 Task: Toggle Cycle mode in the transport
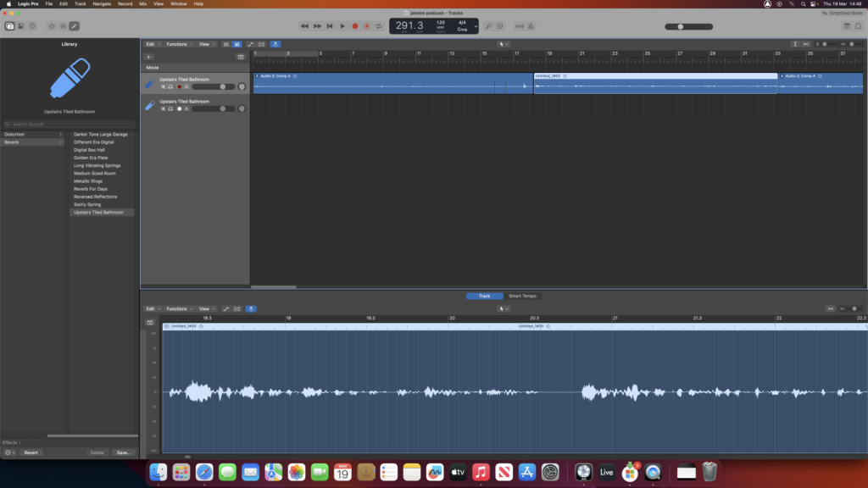(x=379, y=26)
